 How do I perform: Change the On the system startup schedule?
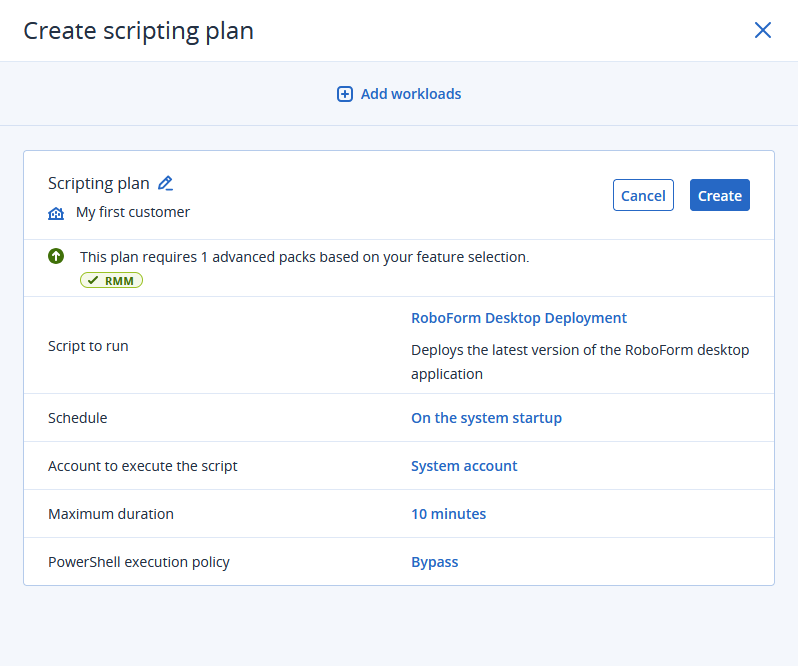point(486,418)
